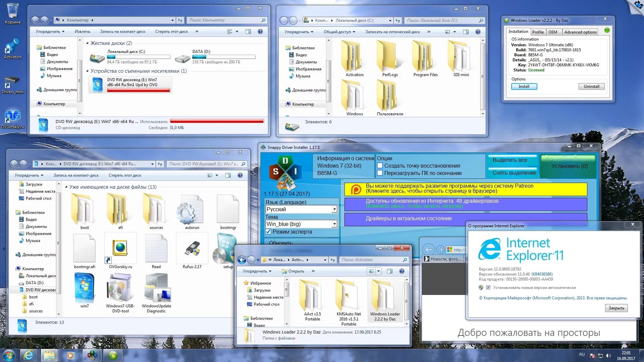This screenshot has width=644, height=362.
Task: Click search field in the Computer window
Action: point(227,20)
